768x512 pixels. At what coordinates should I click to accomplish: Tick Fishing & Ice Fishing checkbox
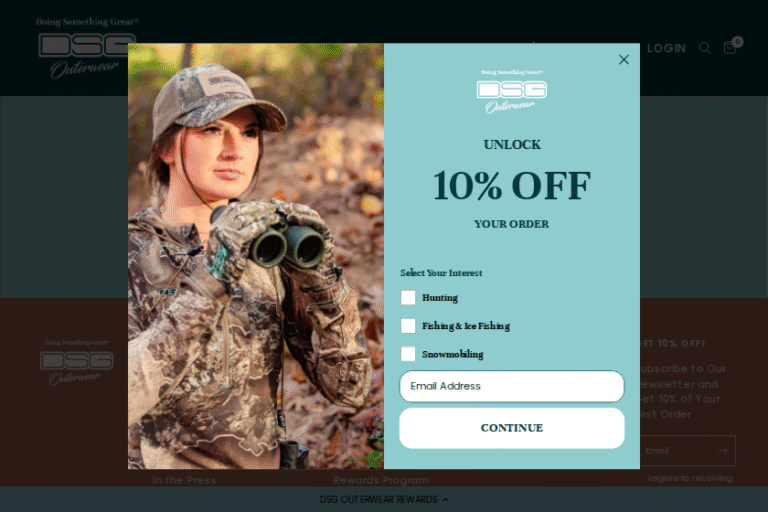coord(408,326)
